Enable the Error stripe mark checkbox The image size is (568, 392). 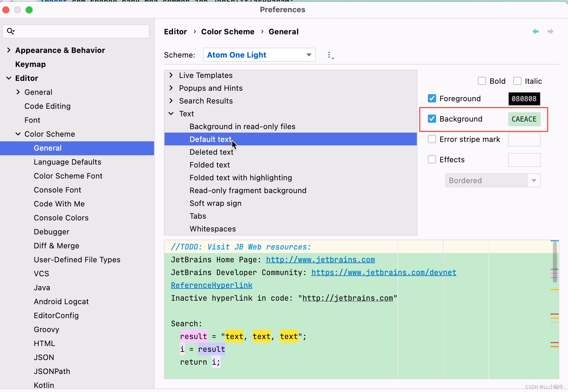click(x=432, y=139)
